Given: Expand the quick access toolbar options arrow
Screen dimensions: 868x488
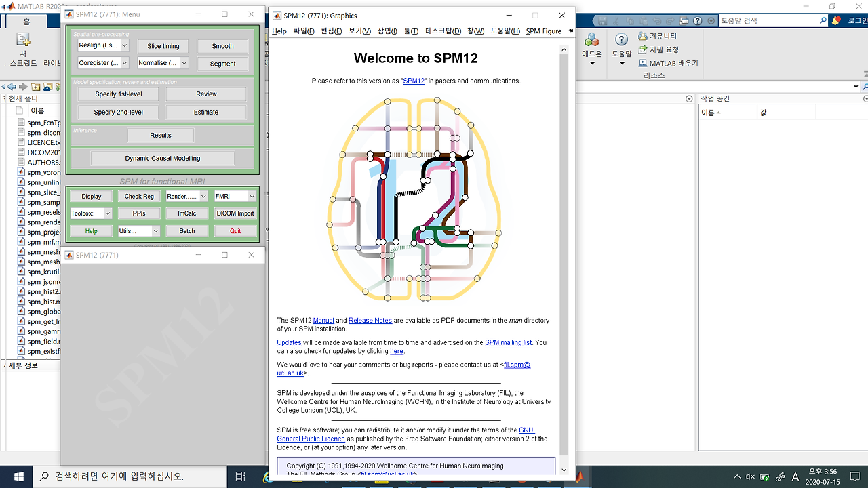Looking at the screenshot, I should (711, 21).
